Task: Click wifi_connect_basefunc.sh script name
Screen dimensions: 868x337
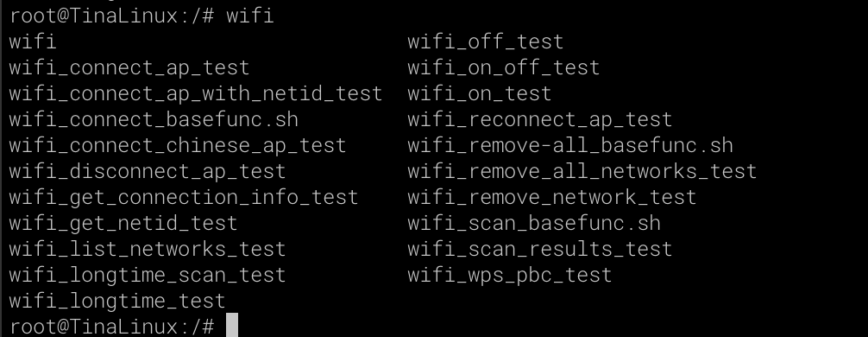Action: (x=154, y=120)
